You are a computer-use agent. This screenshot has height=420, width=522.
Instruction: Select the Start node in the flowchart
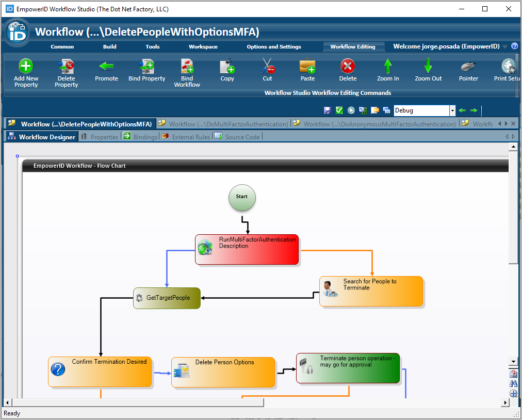pyautogui.click(x=241, y=197)
